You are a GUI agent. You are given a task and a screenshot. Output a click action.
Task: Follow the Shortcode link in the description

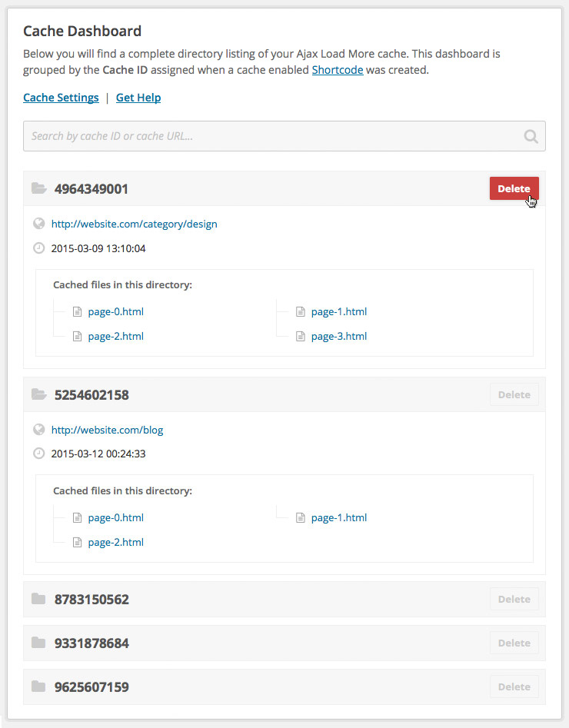click(x=338, y=70)
